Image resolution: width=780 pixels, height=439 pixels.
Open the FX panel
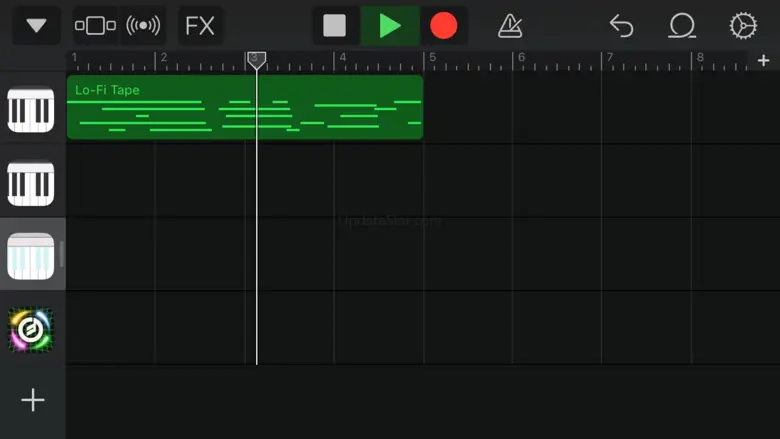(200, 25)
